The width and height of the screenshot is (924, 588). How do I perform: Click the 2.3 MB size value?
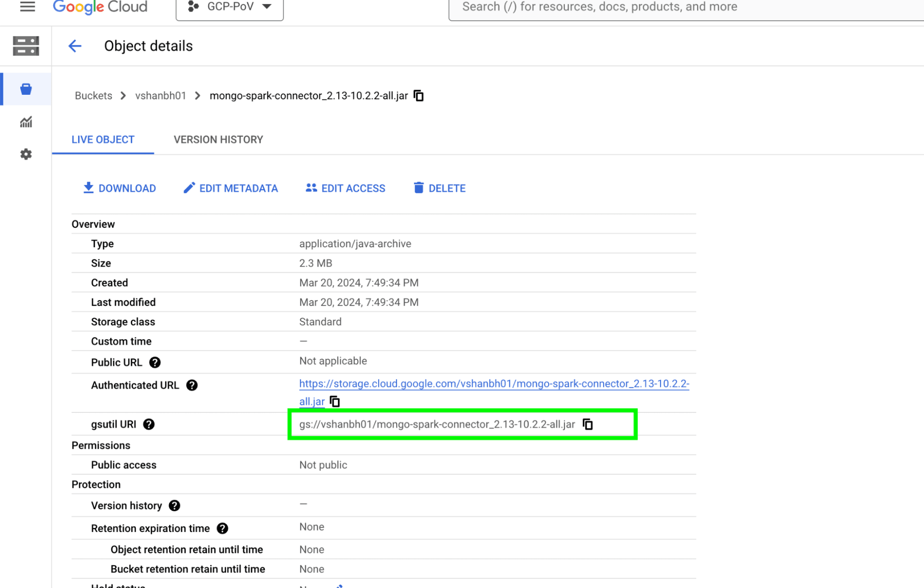pyautogui.click(x=316, y=263)
